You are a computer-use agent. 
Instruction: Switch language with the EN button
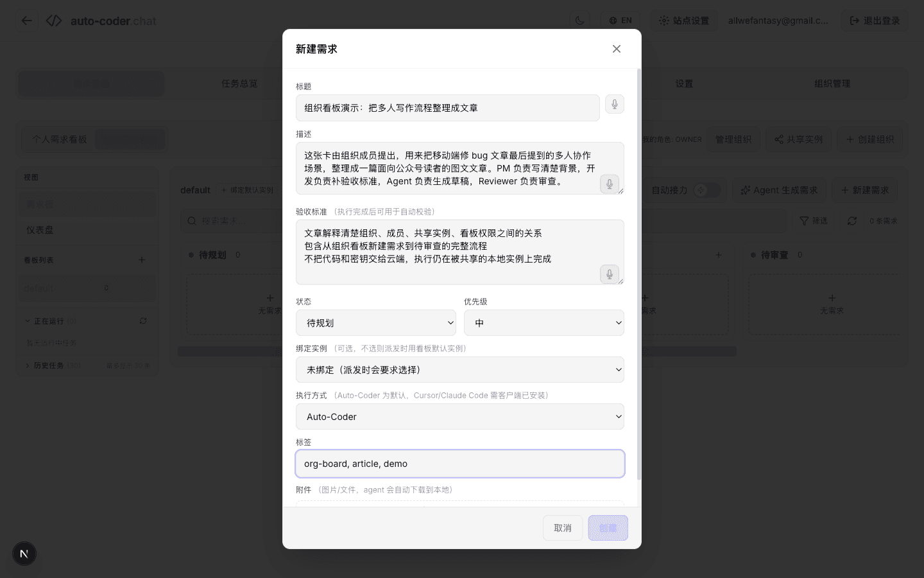coord(620,21)
